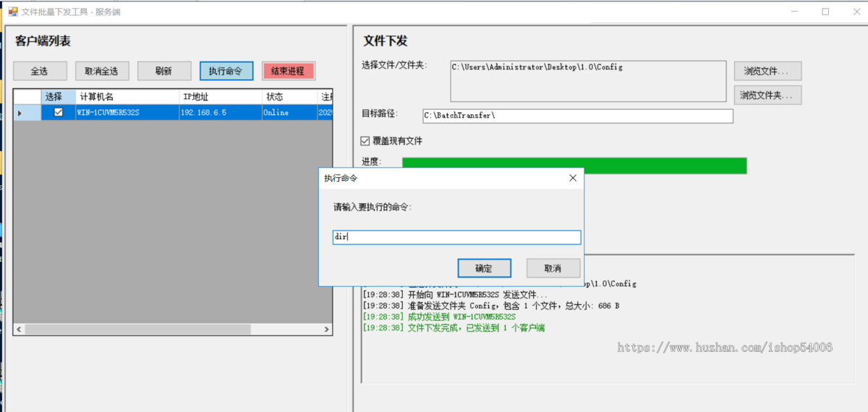Click the 执行命令 button in the client panel
The width and height of the screenshot is (868, 412).
tap(226, 71)
